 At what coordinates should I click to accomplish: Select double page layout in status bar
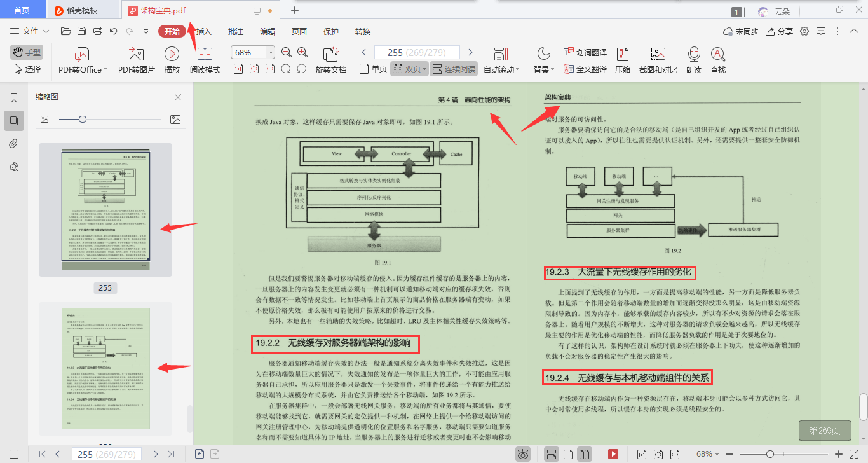tap(584, 454)
